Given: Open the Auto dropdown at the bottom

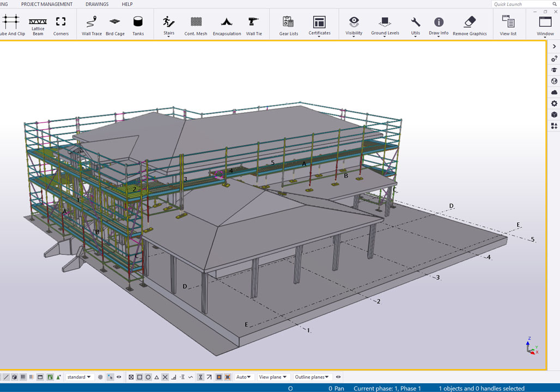Looking at the screenshot, I should coord(244,377).
